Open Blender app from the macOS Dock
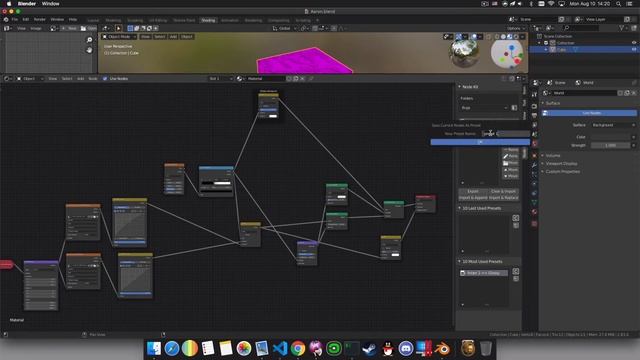 pyautogui.click(x=442, y=349)
